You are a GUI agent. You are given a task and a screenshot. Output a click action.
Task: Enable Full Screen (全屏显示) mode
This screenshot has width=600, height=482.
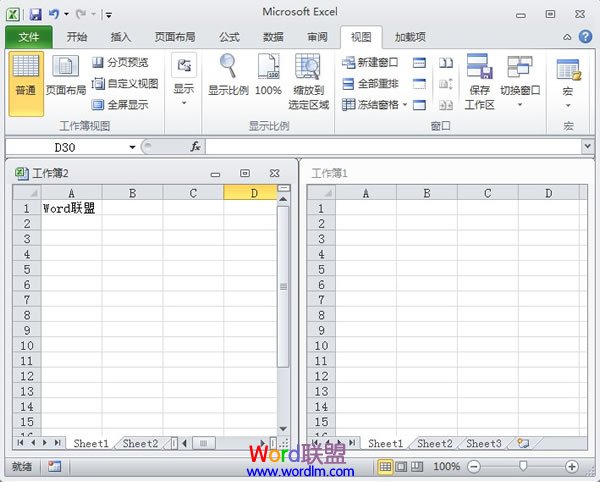(x=120, y=104)
